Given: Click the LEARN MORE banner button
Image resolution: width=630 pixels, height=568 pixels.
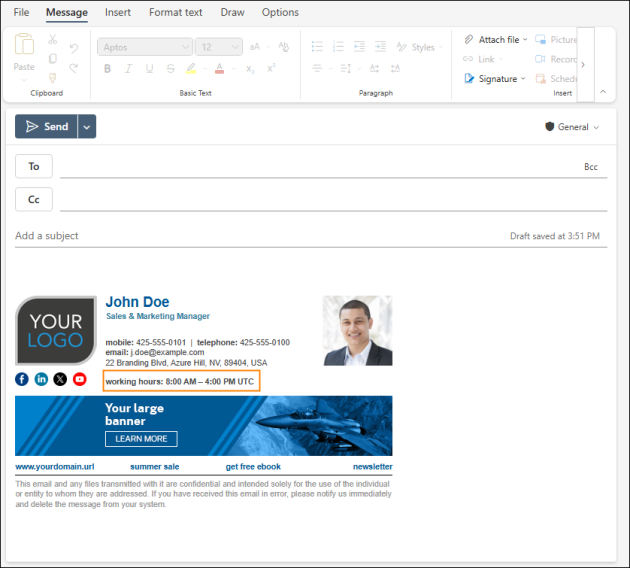Looking at the screenshot, I should 141,439.
